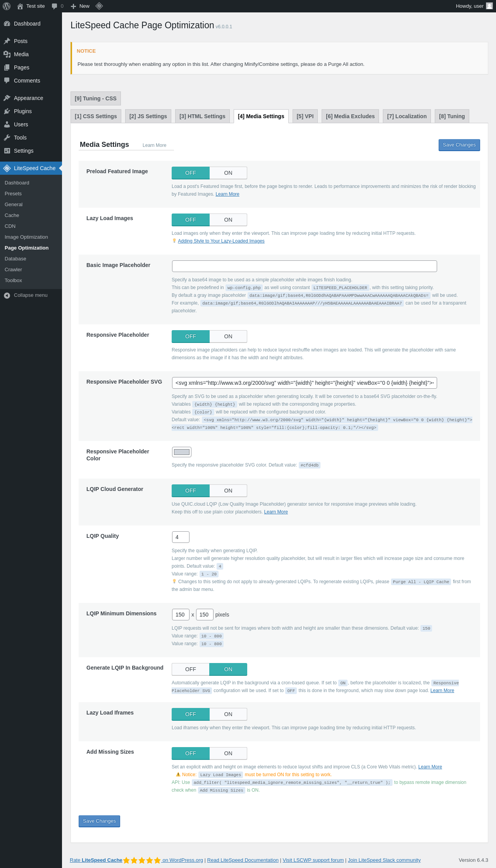Click the LQIP minimum height field
The width and height of the screenshot is (496, 868).
coord(205,615)
